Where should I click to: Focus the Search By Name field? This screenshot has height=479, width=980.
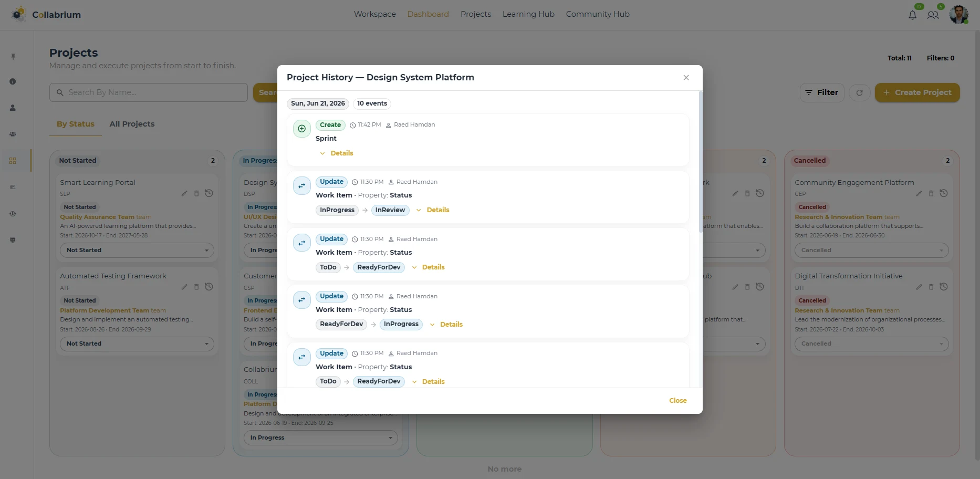tap(149, 92)
